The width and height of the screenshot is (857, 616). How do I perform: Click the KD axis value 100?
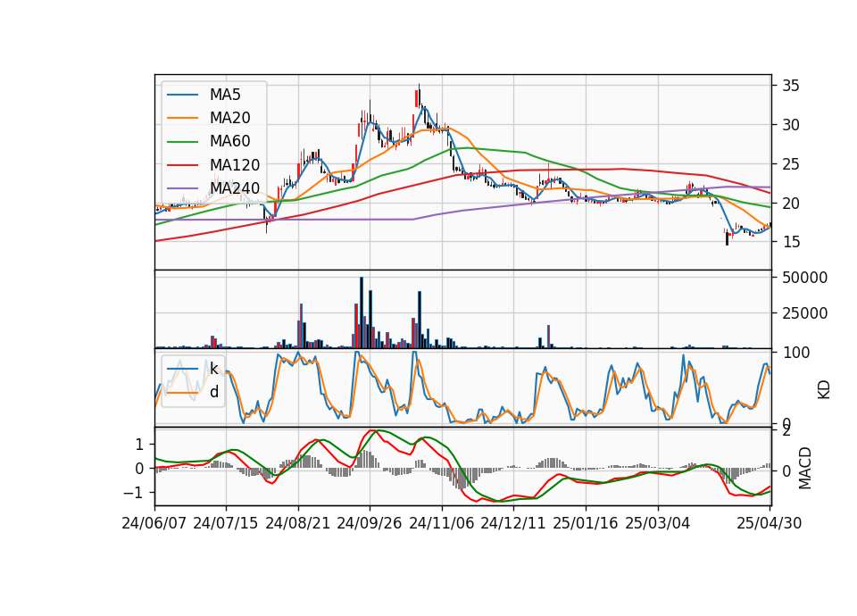point(796,353)
